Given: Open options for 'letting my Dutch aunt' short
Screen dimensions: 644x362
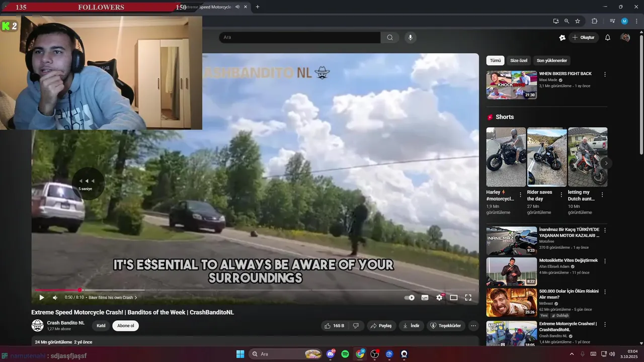Looking at the screenshot, I should [602, 195].
